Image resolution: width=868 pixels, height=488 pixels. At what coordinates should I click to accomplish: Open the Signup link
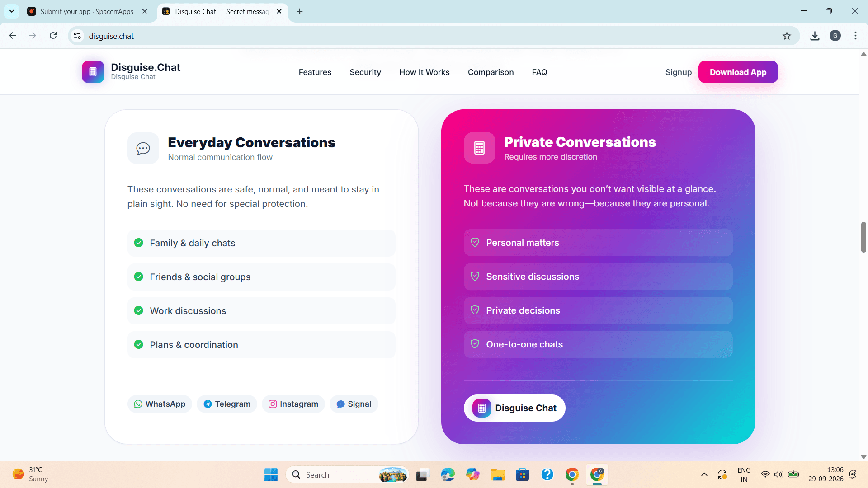pos(679,72)
